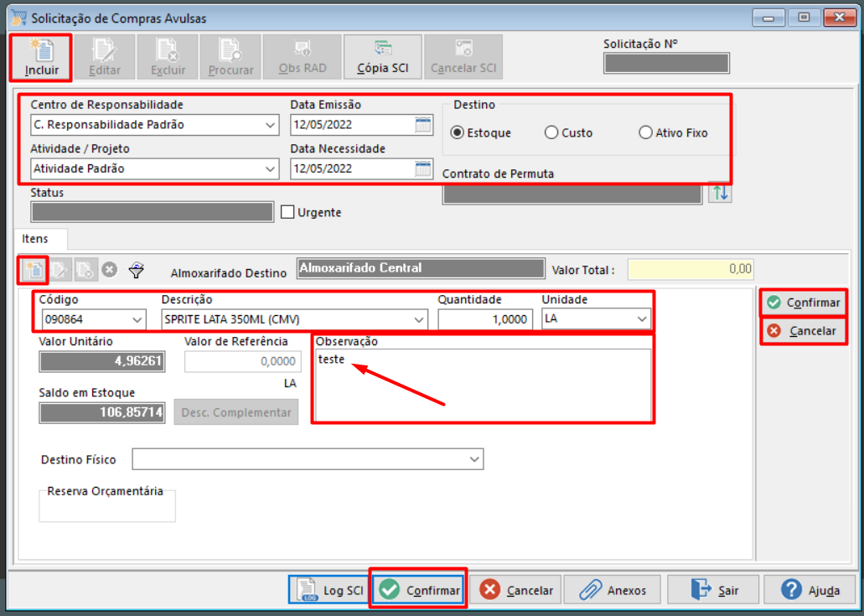
Task: Close the Solicitação de Compras Avulsas window
Action: [840, 18]
